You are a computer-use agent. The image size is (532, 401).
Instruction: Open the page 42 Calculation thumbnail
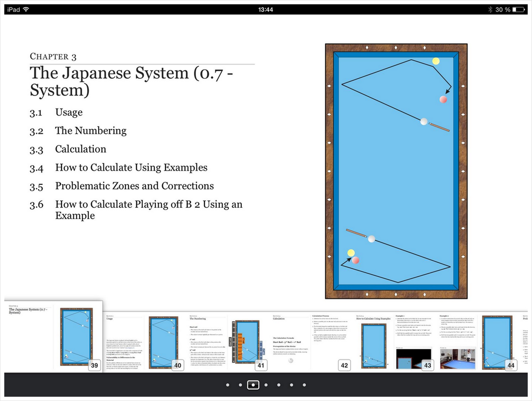point(311,342)
